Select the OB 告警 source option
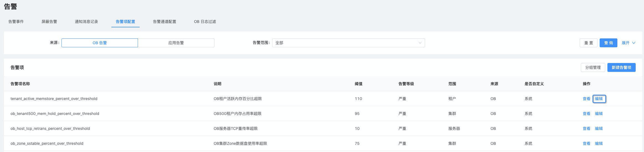 point(100,43)
